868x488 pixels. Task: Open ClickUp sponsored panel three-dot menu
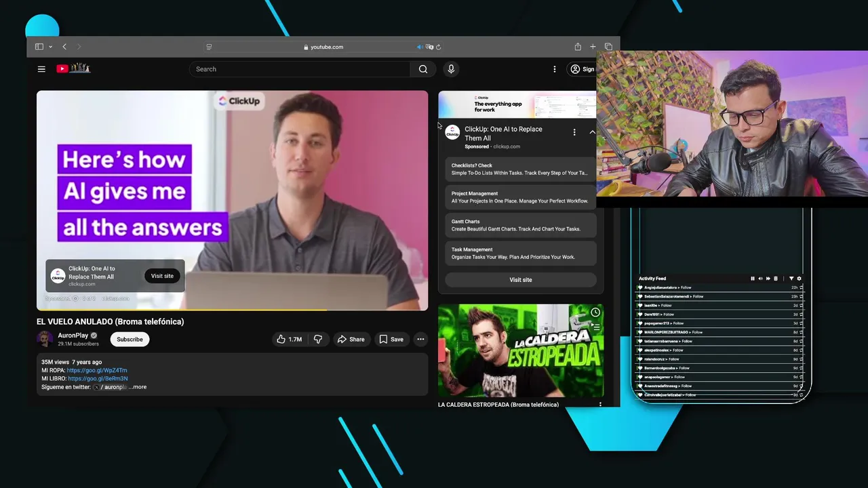(x=574, y=132)
